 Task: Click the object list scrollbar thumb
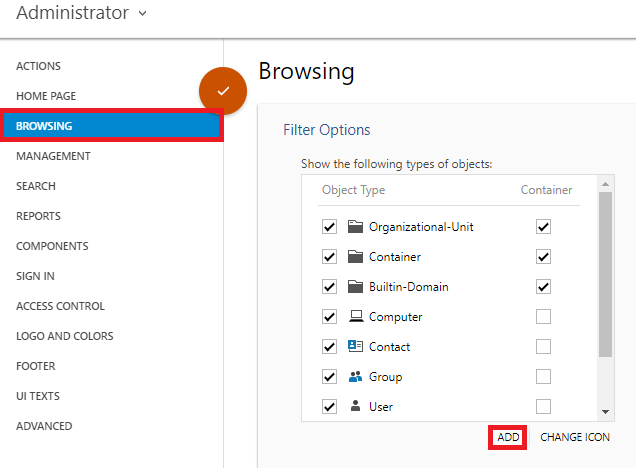tap(606, 275)
